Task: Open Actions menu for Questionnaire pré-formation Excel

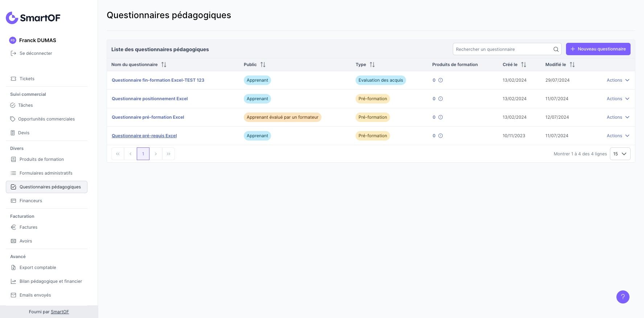Action: click(x=618, y=117)
